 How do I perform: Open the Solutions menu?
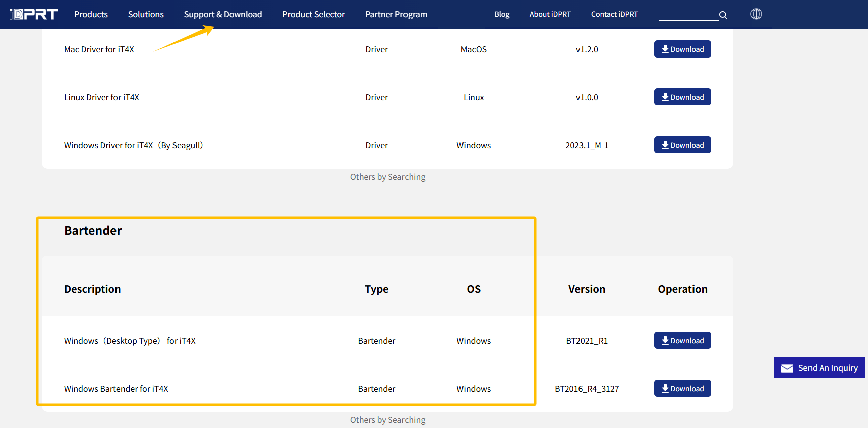146,14
